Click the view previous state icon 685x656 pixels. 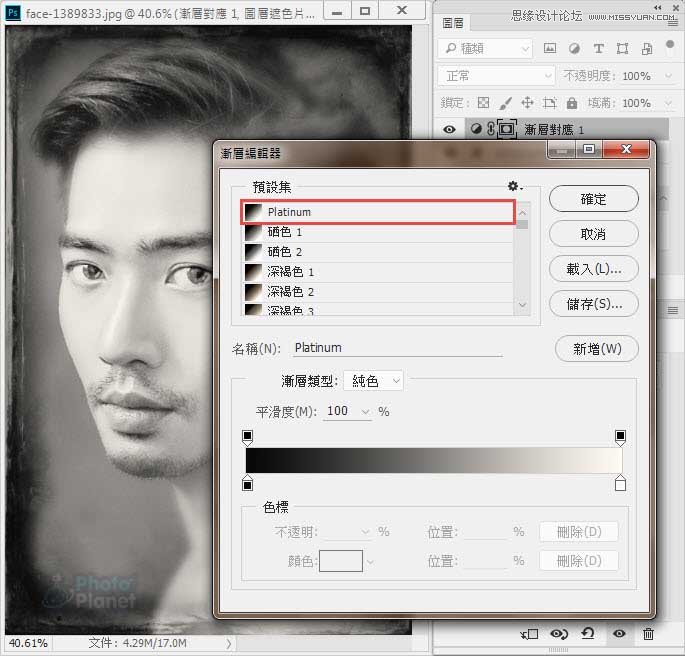point(559,633)
